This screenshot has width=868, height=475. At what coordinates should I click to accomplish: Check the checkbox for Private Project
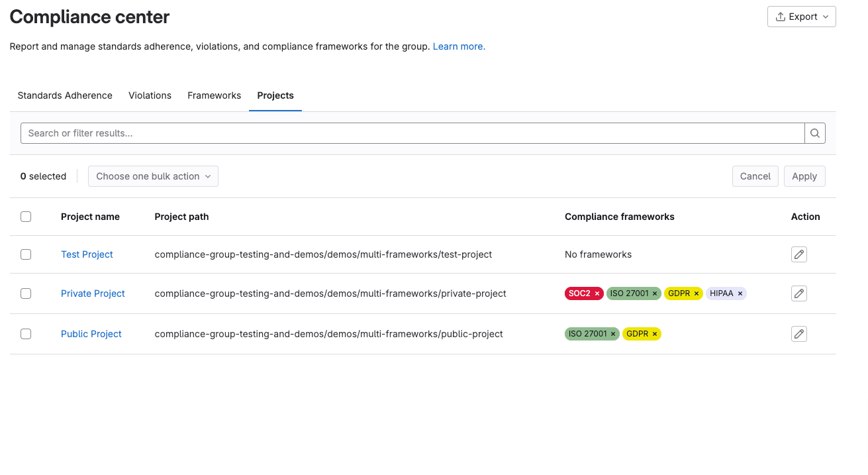[x=26, y=293]
